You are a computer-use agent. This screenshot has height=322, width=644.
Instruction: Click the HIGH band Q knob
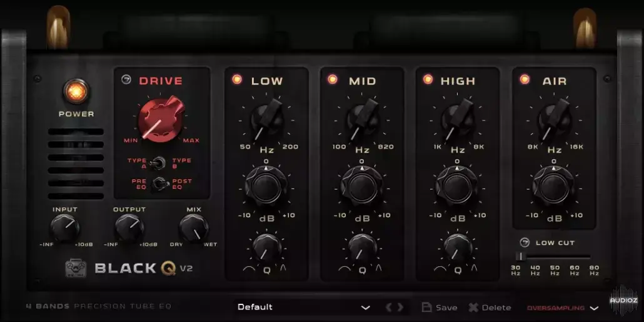pos(458,248)
